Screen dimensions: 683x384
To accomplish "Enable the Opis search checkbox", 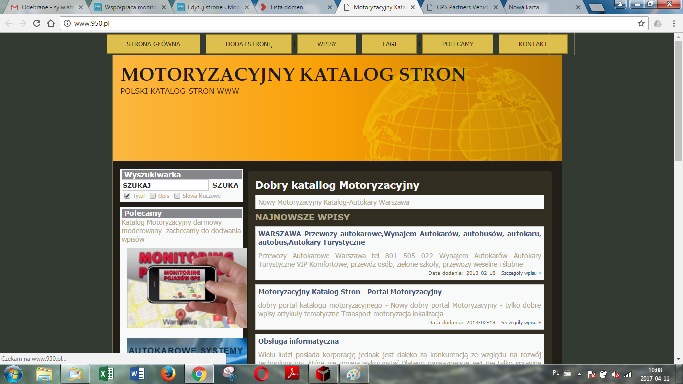I will 153,196.
